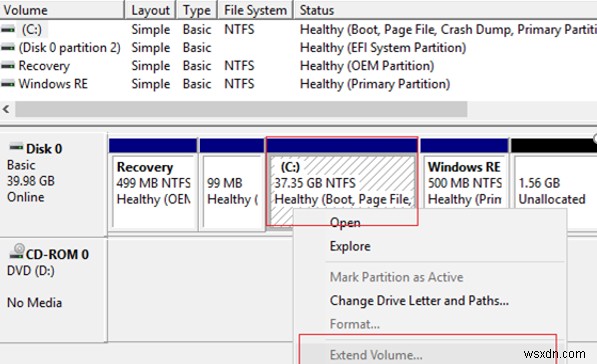Select the (C:) volume drive icon in the list

(x=8, y=30)
